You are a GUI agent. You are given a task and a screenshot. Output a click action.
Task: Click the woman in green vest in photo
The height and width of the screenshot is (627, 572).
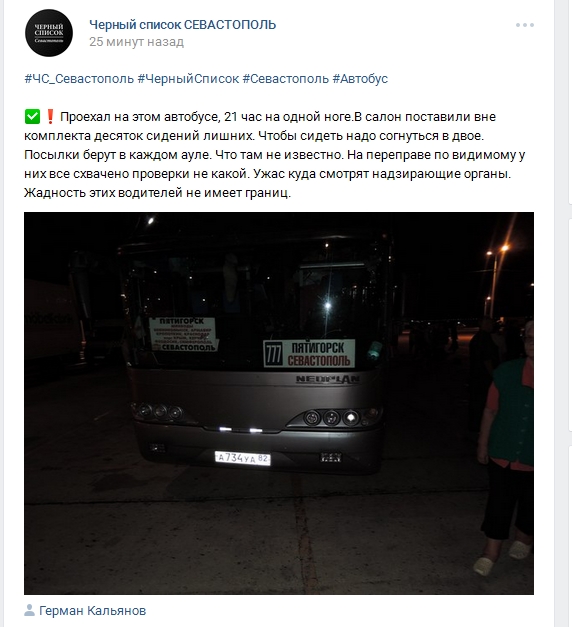click(506, 448)
